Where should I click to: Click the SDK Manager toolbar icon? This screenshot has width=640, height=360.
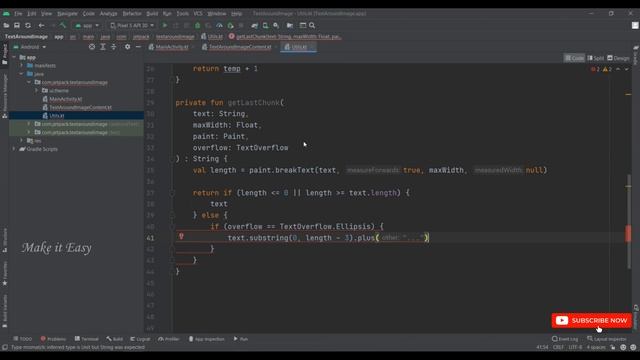pos(276,25)
